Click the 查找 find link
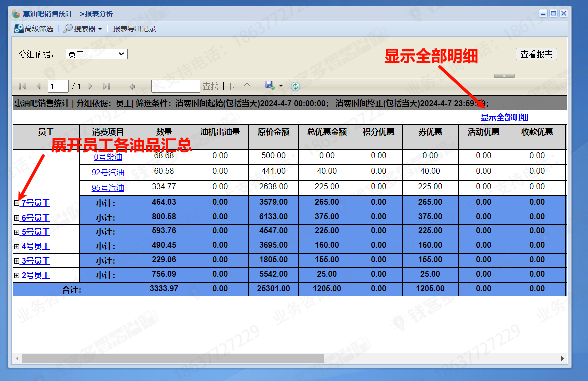The image size is (588, 381). pyautogui.click(x=210, y=87)
